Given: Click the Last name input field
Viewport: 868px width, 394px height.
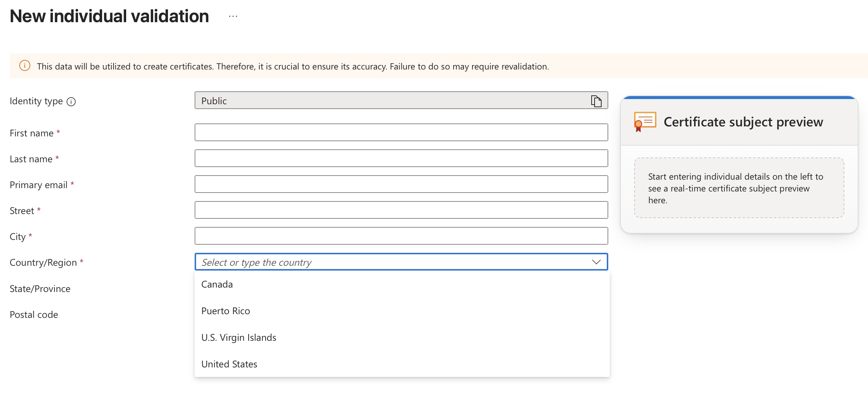Looking at the screenshot, I should [401, 158].
